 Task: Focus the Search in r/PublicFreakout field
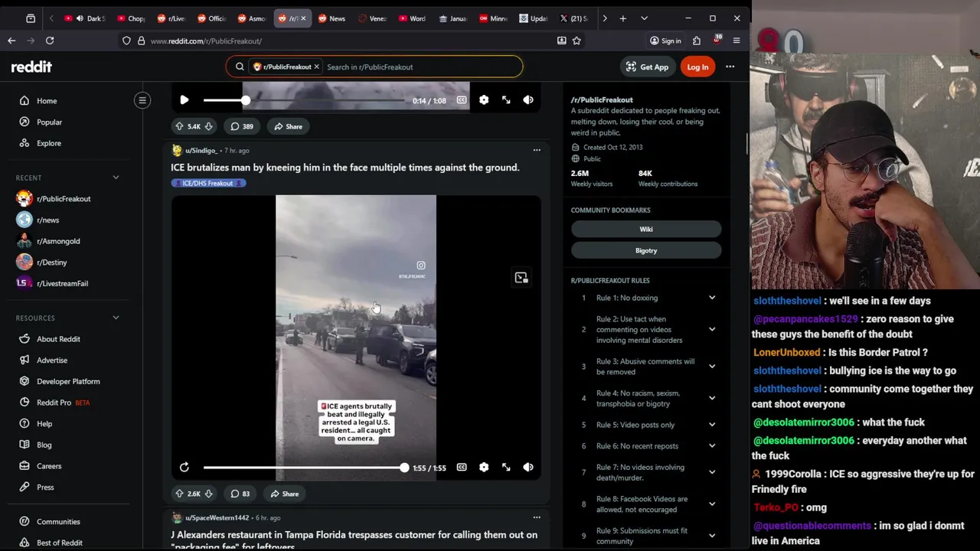[421, 67]
